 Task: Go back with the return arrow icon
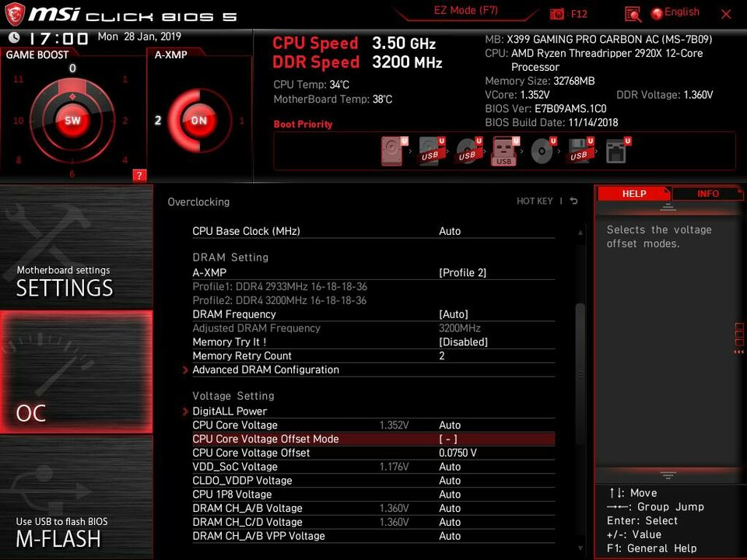573,201
